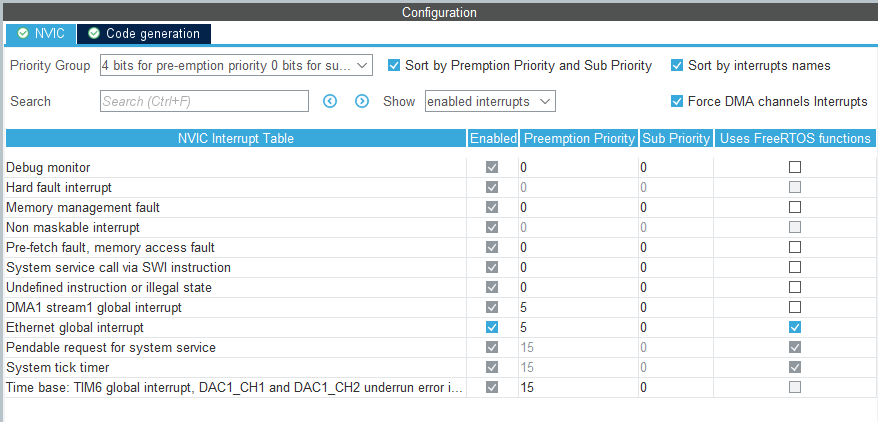Expand the Priority Group dropdown
This screenshot has height=422, width=878.
point(236,65)
